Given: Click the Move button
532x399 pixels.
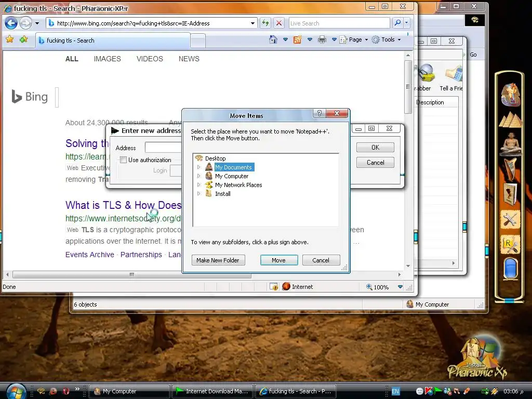Looking at the screenshot, I should (x=279, y=260).
